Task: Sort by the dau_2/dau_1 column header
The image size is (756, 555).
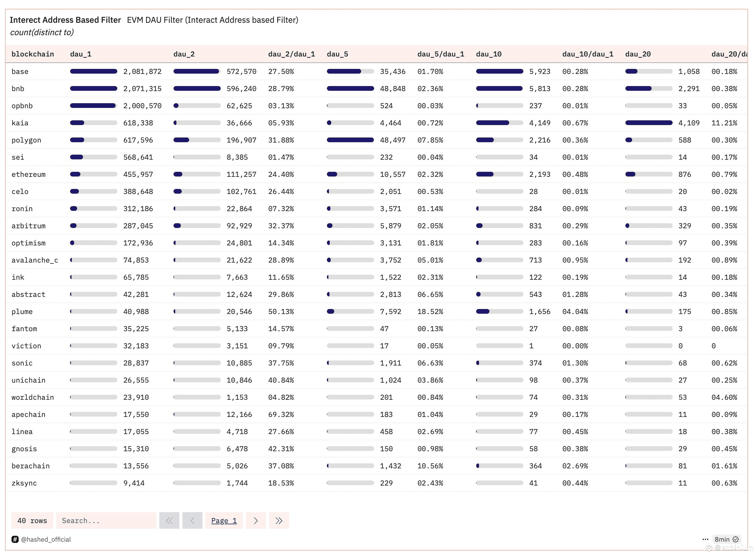Action: pos(291,54)
